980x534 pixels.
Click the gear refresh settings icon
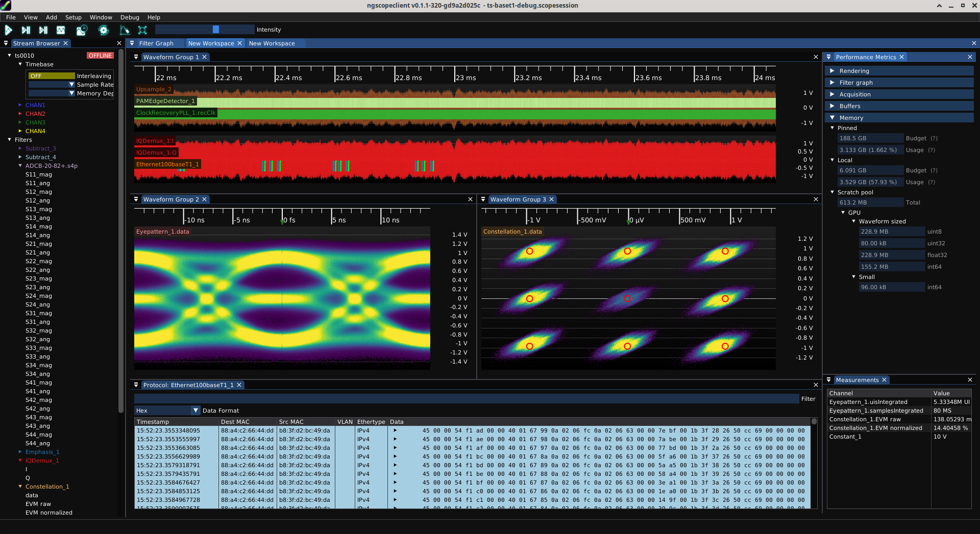pos(104,30)
